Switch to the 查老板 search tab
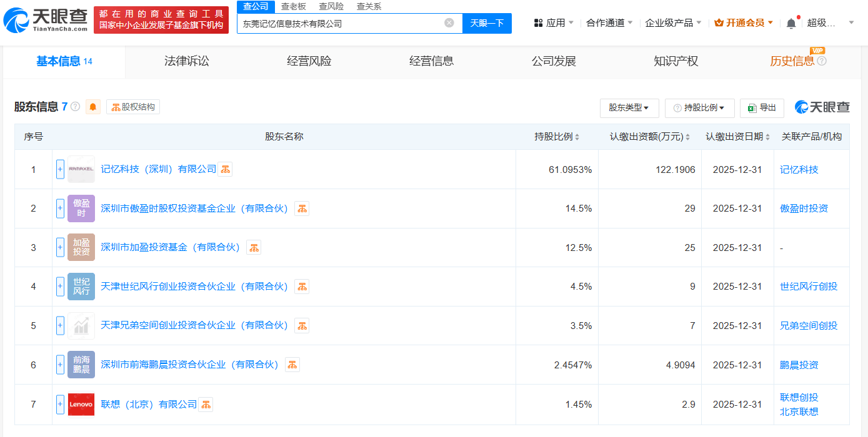Screen dimensions: 868x437 pos(293,6)
